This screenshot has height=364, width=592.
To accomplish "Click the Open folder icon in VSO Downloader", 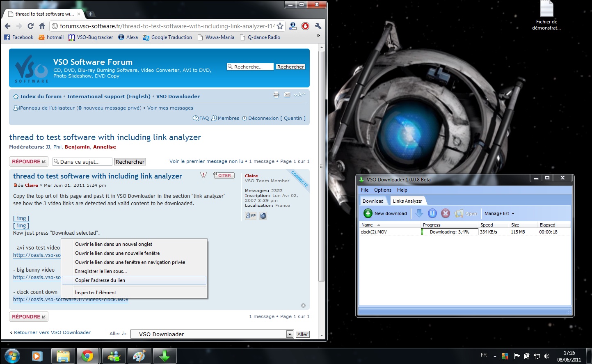I will 459,213.
